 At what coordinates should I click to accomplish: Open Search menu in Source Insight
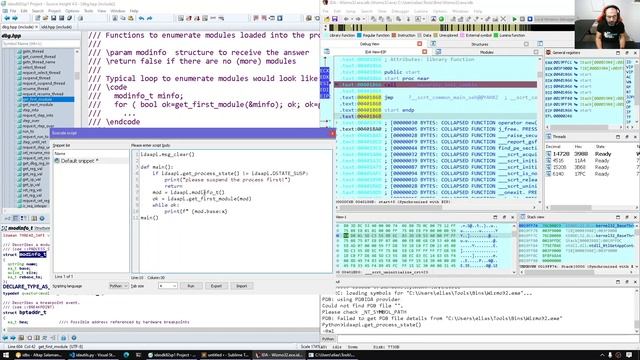click(38, 11)
